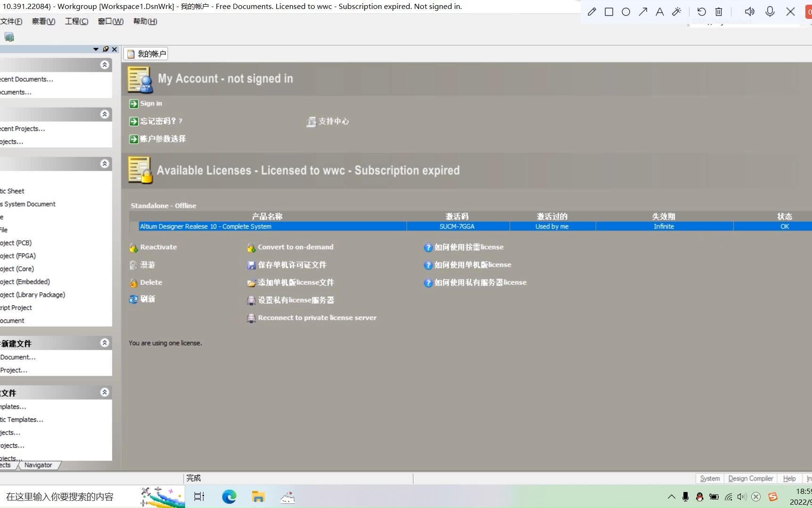This screenshot has width=812, height=508.
Task: Click the pencil annotation tool
Action: tap(592, 12)
